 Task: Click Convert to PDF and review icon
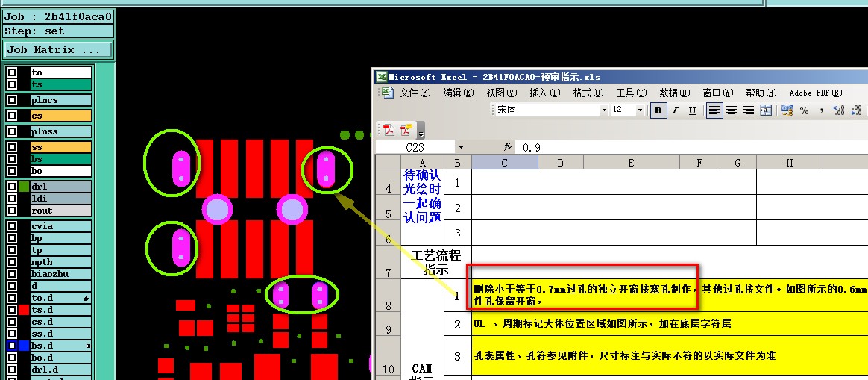click(x=406, y=131)
